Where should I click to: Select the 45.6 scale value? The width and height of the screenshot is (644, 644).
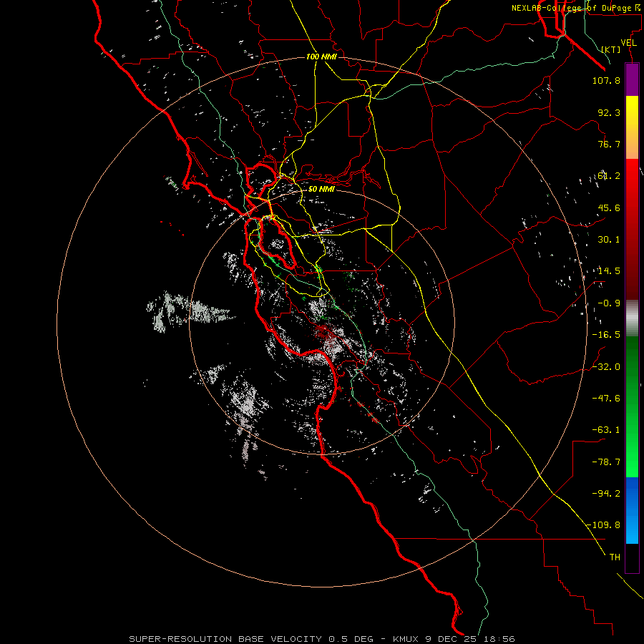(x=609, y=208)
